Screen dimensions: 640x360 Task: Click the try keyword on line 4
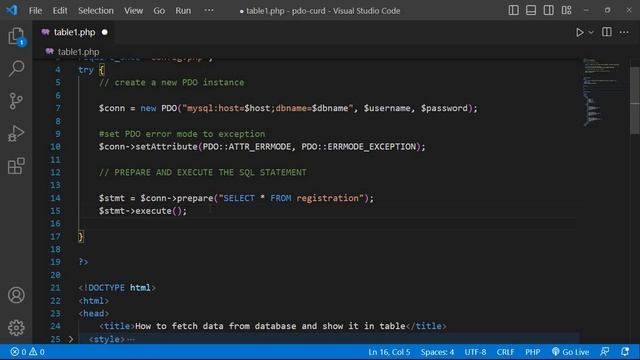click(x=86, y=70)
